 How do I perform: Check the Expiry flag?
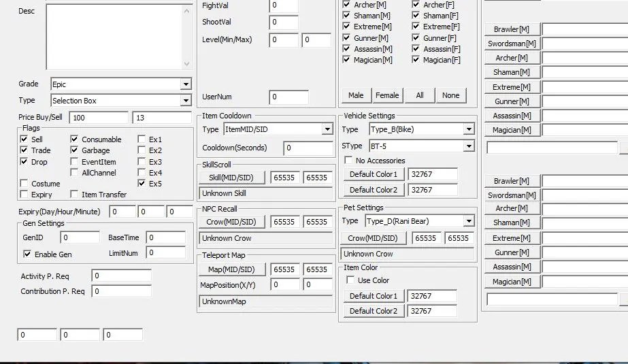click(x=24, y=194)
